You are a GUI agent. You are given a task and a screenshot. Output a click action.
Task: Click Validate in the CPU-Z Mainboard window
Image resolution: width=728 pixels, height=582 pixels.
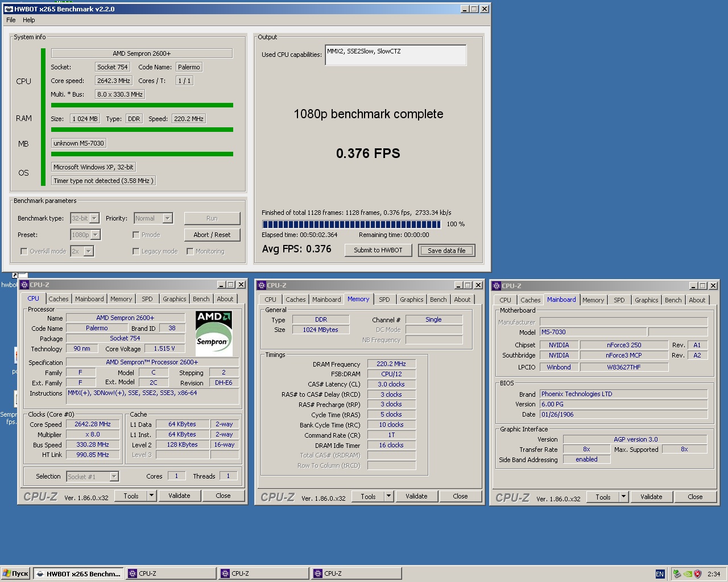tap(651, 497)
